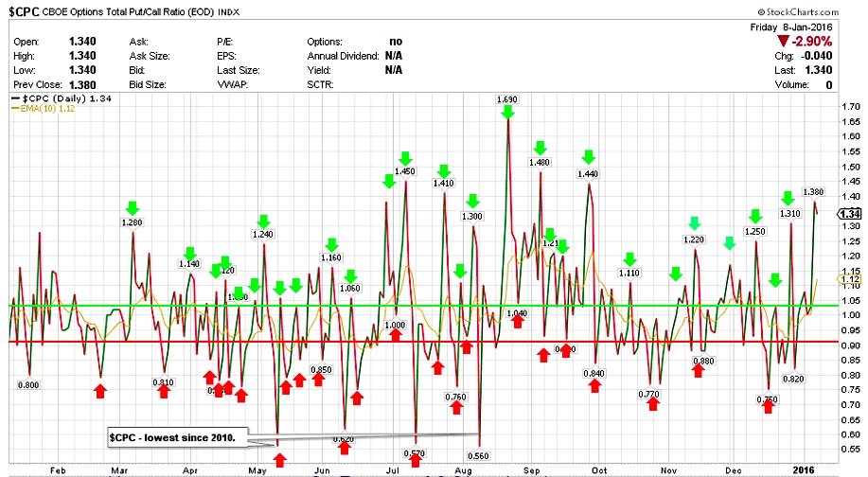Click the 1.300 peak label

coord(472,217)
